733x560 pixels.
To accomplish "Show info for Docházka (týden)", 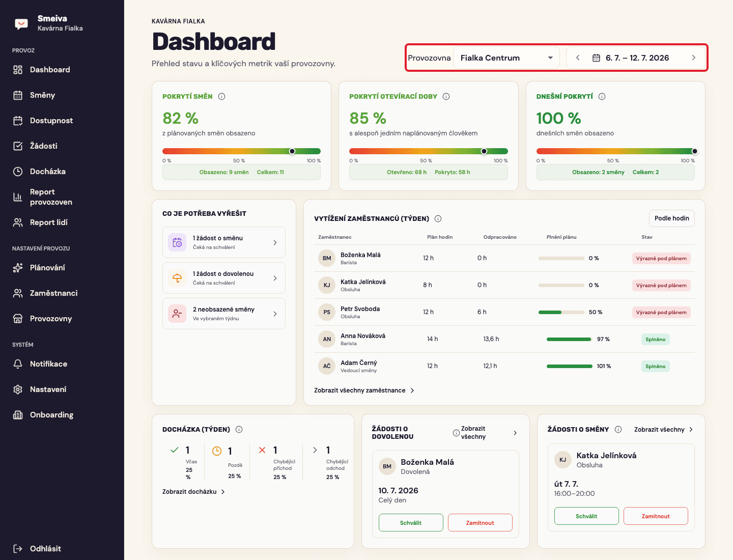I will [x=239, y=429].
